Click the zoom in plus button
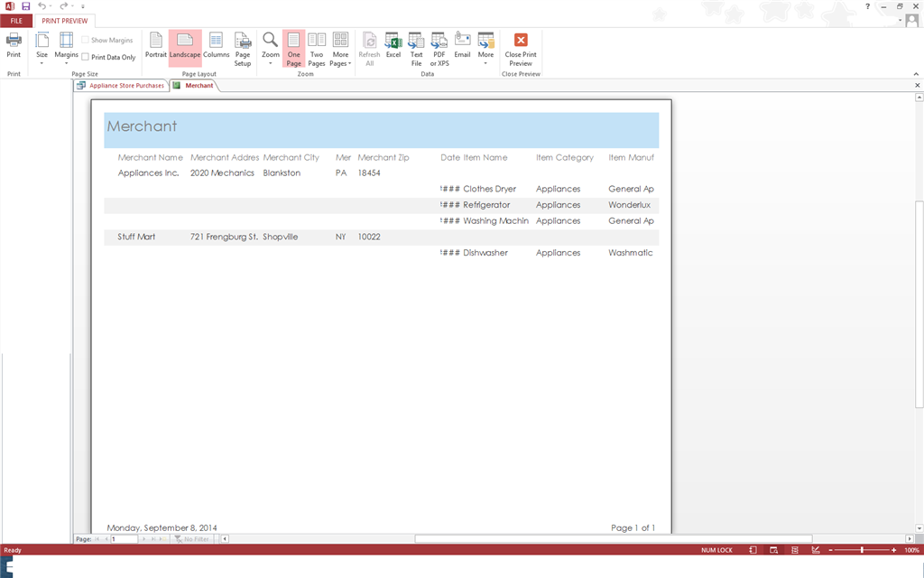Viewport: 924px width, 578px height. coord(894,550)
